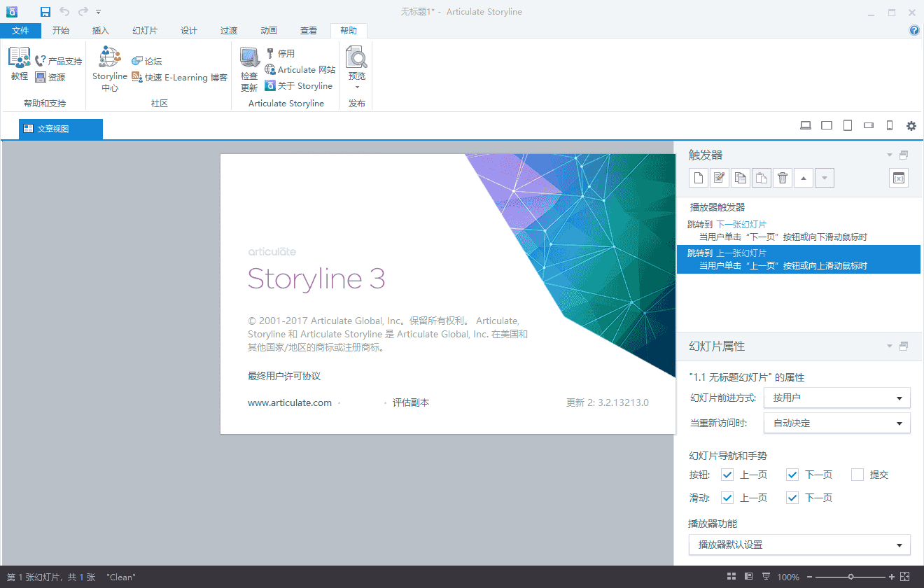Open the 教程 tutorials button
924x588 pixels.
pos(20,64)
